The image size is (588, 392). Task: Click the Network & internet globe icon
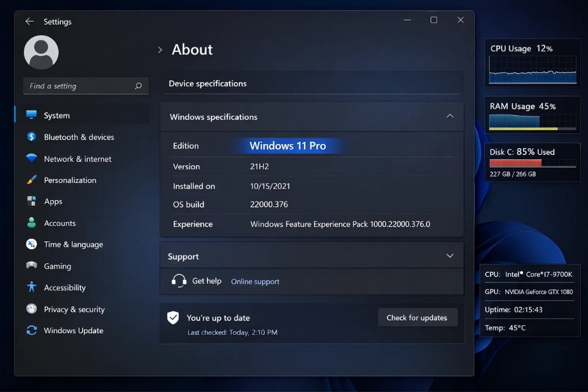[32, 158]
